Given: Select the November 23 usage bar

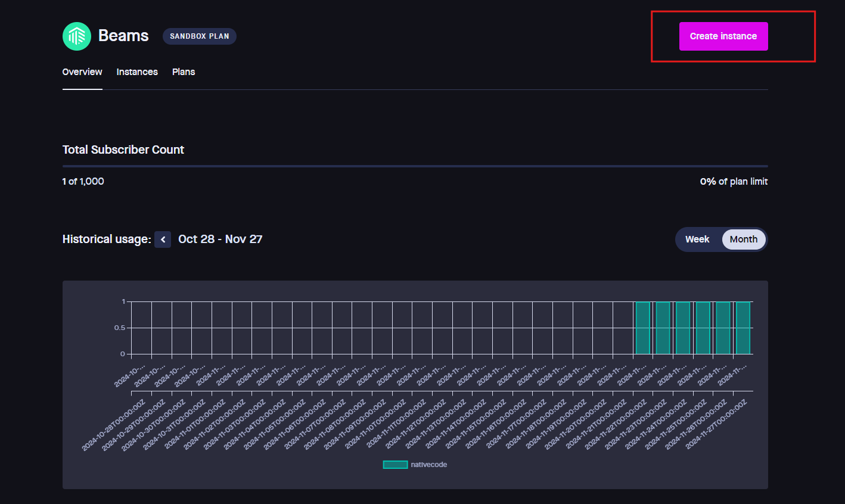Looking at the screenshot, I should tap(663, 328).
